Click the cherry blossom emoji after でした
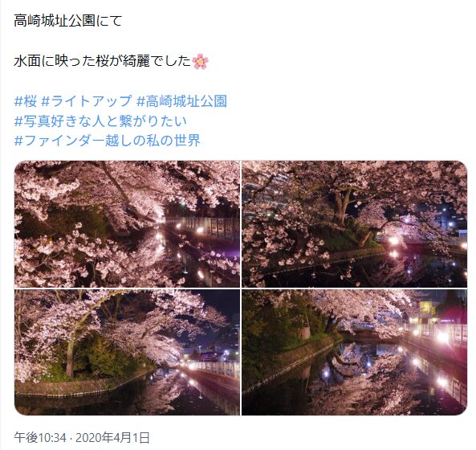 (x=201, y=61)
